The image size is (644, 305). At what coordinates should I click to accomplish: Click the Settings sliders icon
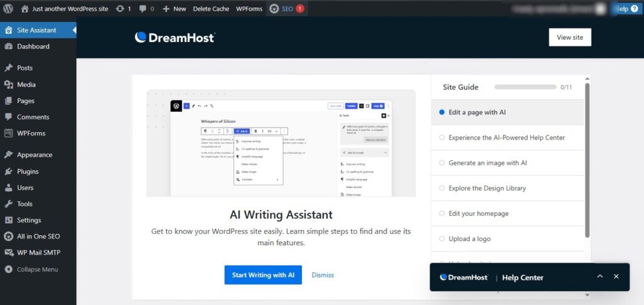[x=8, y=220]
